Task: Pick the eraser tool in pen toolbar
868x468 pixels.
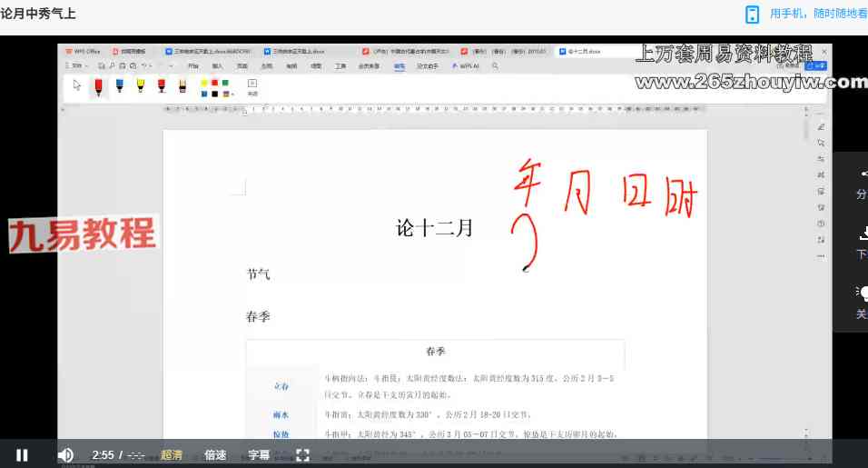Action: (x=182, y=86)
